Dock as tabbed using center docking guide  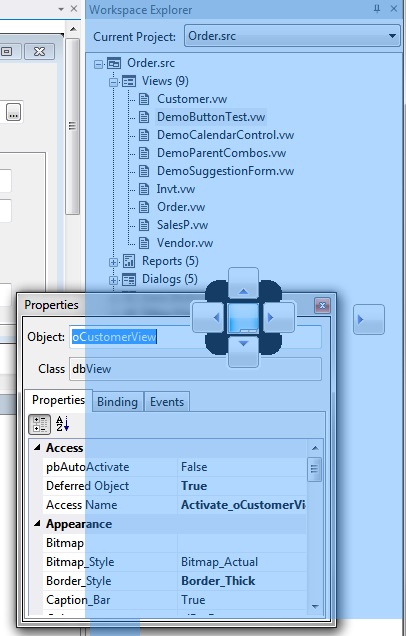click(243, 318)
